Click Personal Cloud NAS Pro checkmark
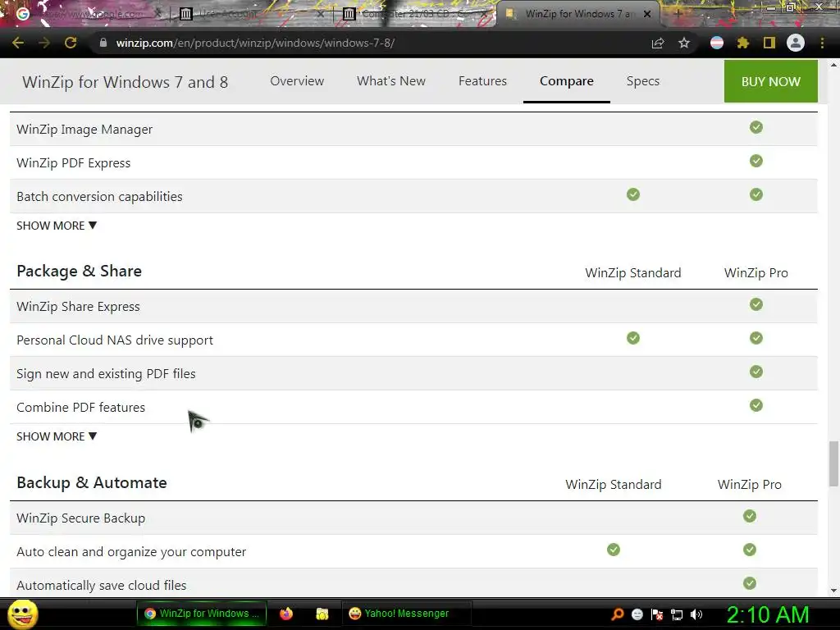Viewport: 840px width, 630px height. point(756,338)
